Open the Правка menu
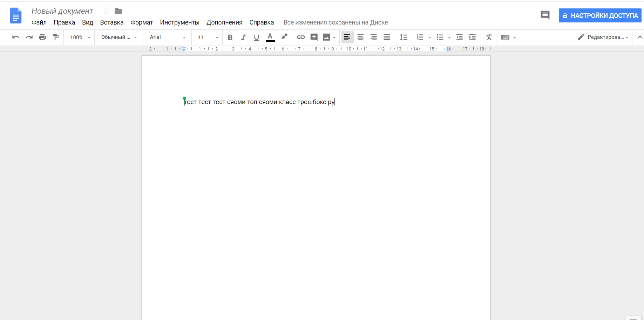Viewport: 644px width, 320px height. click(64, 22)
